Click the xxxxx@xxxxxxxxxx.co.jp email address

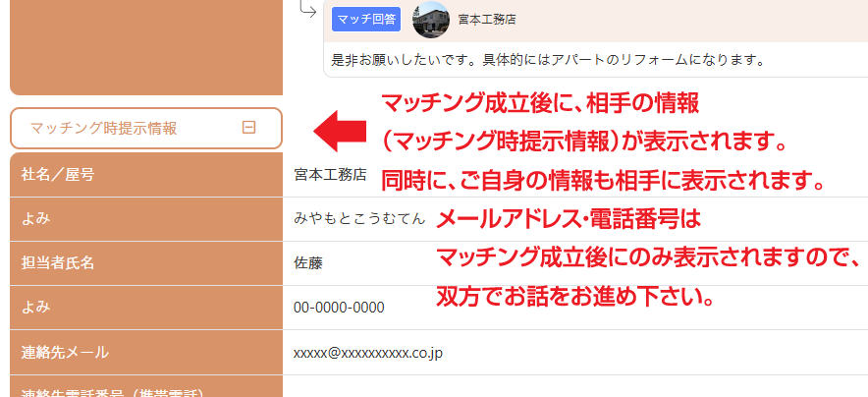367,352
